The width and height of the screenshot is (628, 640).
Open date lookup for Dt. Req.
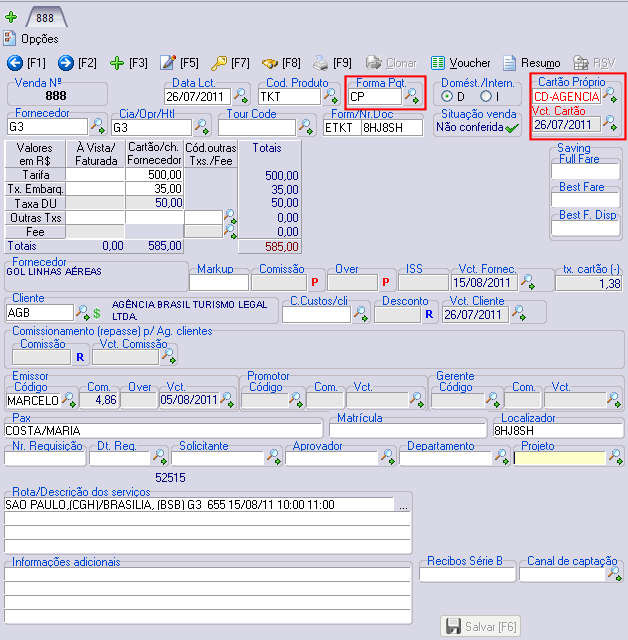point(160,457)
